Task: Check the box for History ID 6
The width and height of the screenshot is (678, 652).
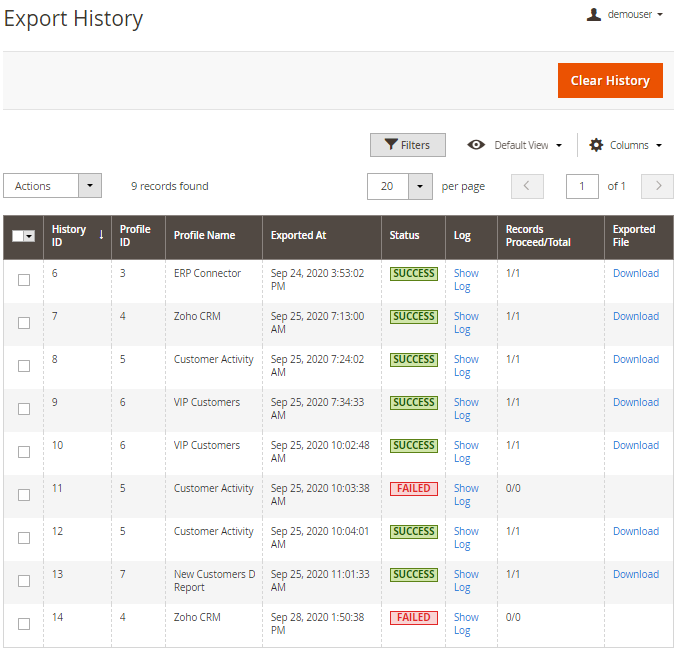Action: (x=24, y=280)
